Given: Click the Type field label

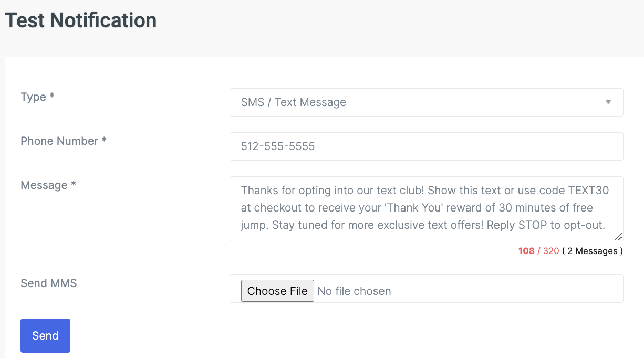Looking at the screenshot, I should 33,97.
